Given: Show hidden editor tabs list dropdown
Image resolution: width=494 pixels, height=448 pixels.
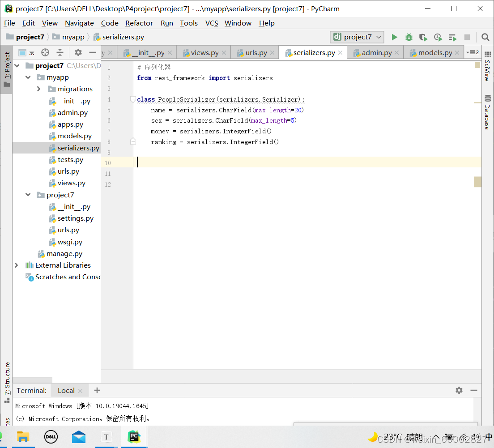Looking at the screenshot, I should (473, 52).
